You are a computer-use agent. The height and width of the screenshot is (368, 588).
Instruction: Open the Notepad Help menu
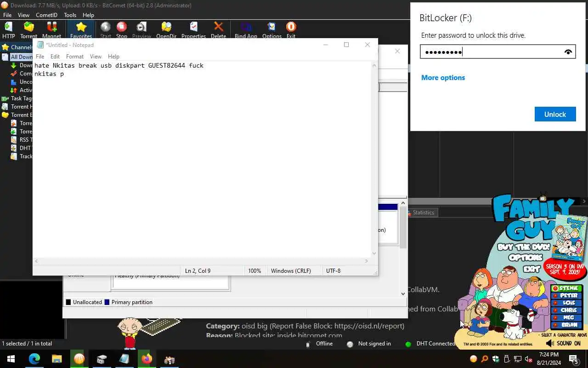click(x=113, y=57)
